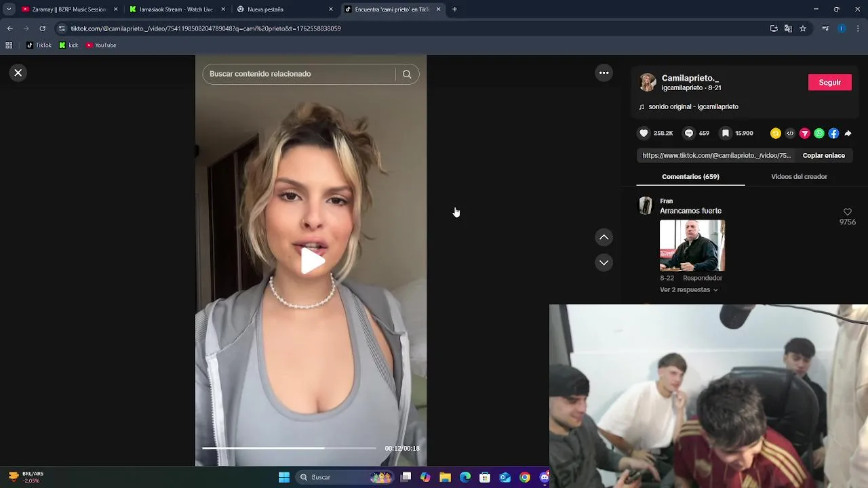Switch to Nueva pestaña browser tab

pyautogui.click(x=283, y=9)
